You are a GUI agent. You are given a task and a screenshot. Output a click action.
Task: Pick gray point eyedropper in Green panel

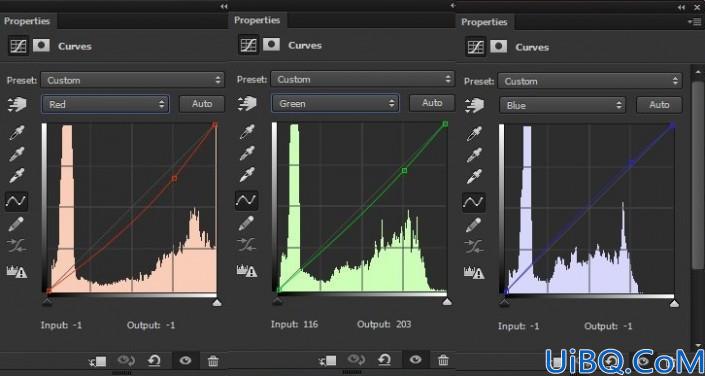[247, 153]
